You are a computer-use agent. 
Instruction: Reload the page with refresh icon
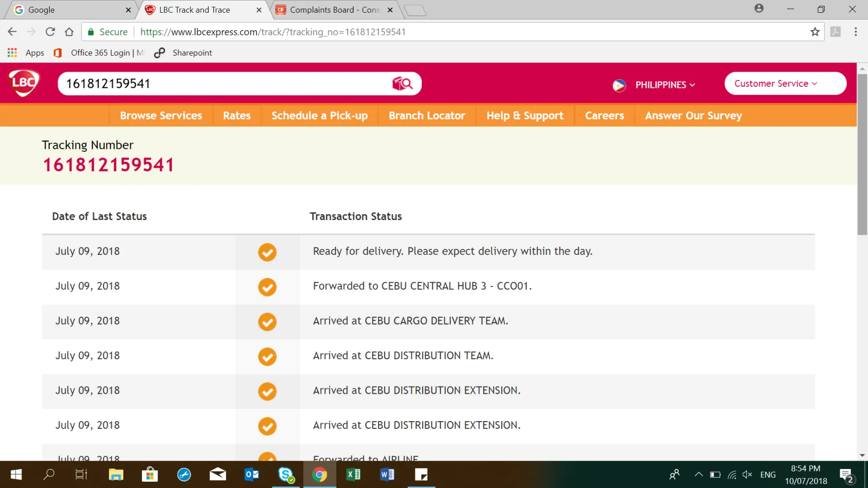click(x=50, y=32)
